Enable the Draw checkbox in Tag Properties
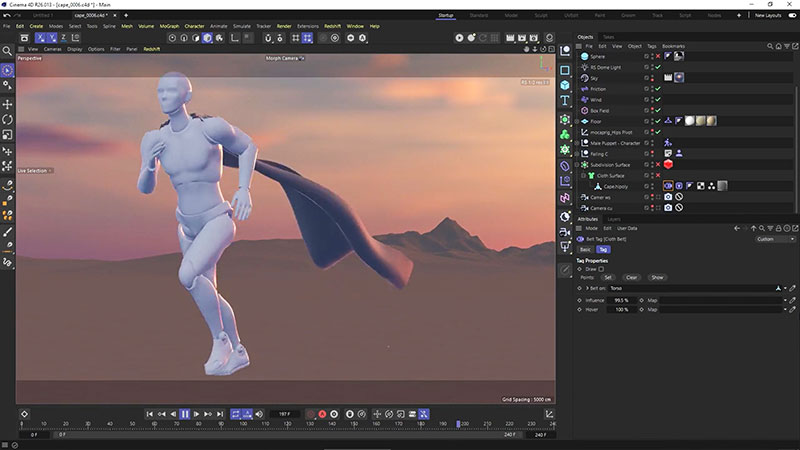The image size is (800, 450). (601, 269)
